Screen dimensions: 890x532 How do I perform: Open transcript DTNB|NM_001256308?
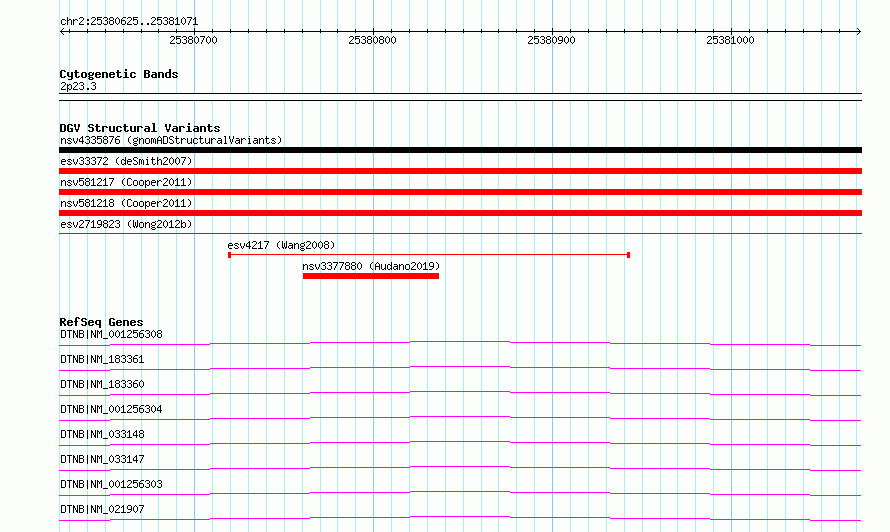tap(111, 334)
